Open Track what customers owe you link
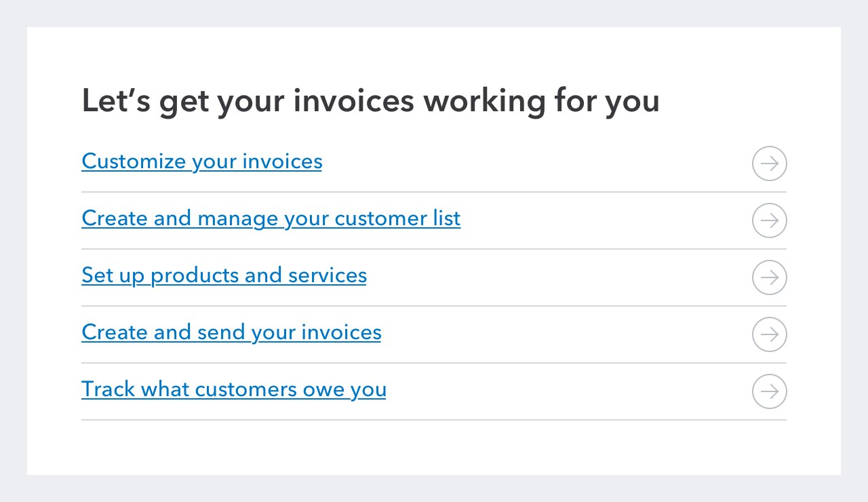The width and height of the screenshot is (868, 502). (x=233, y=389)
